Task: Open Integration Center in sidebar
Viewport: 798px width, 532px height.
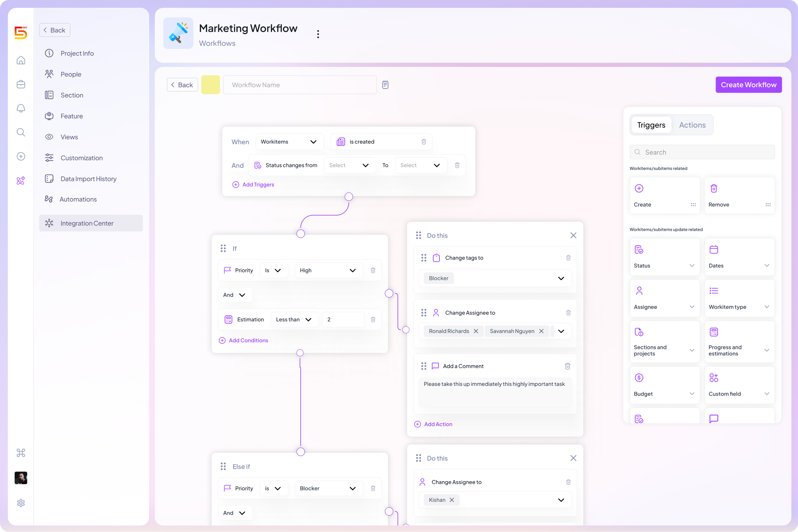Action: coord(91,223)
